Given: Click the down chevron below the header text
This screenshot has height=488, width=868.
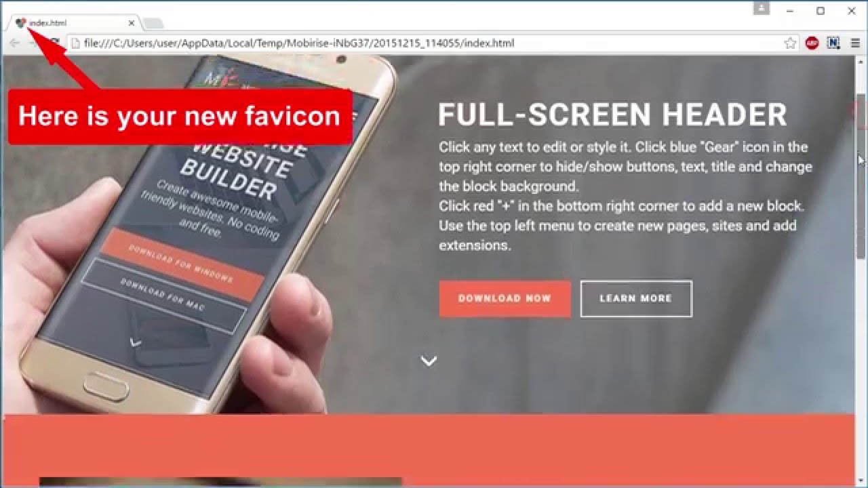Looking at the screenshot, I should 428,361.
